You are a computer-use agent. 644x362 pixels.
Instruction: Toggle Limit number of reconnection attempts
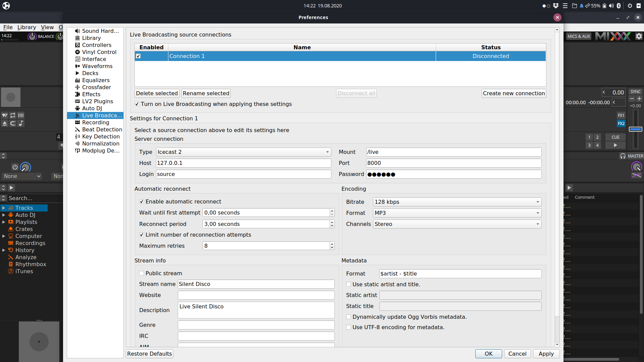(142, 235)
